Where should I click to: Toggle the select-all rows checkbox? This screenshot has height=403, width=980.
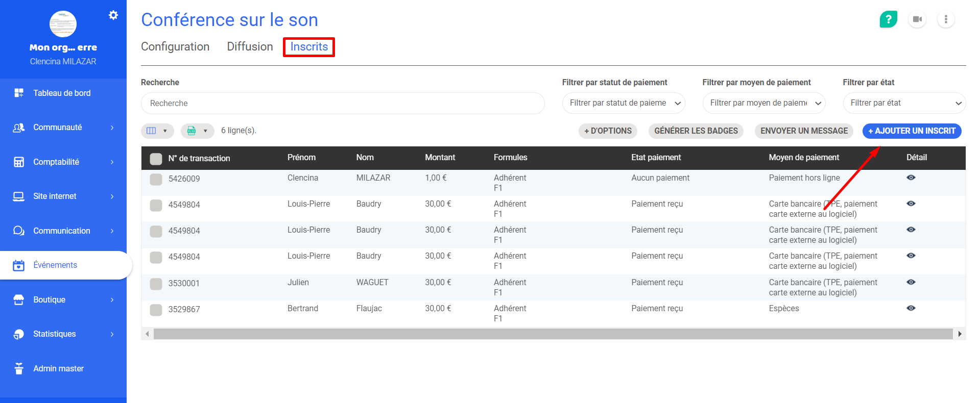click(156, 159)
